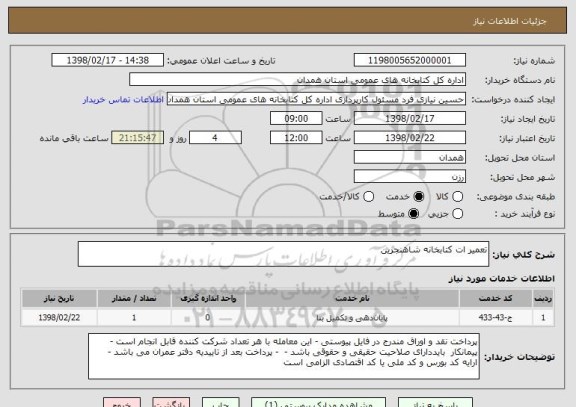The image size is (576, 407).
Task: Click the remaining days field showing 4
Action: (215, 138)
